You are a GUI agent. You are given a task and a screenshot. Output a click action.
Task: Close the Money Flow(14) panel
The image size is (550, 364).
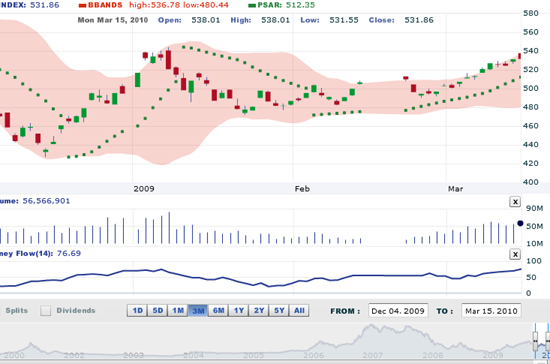click(x=515, y=254)
